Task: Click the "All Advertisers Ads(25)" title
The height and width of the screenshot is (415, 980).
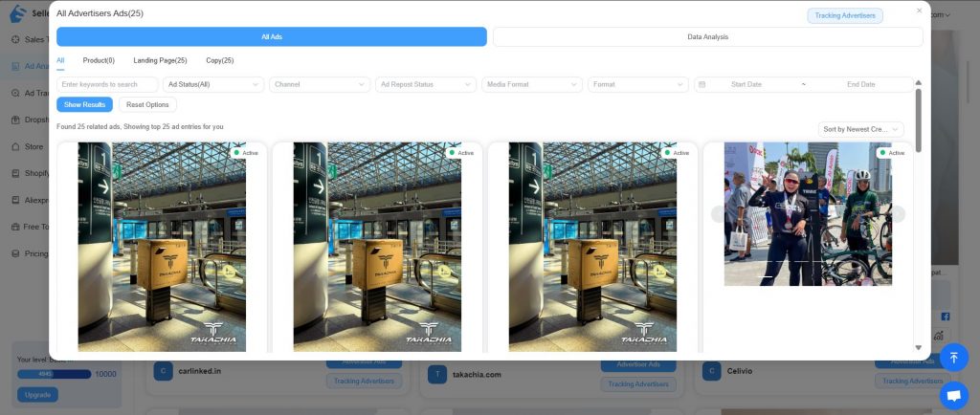Action: (100, 13)
